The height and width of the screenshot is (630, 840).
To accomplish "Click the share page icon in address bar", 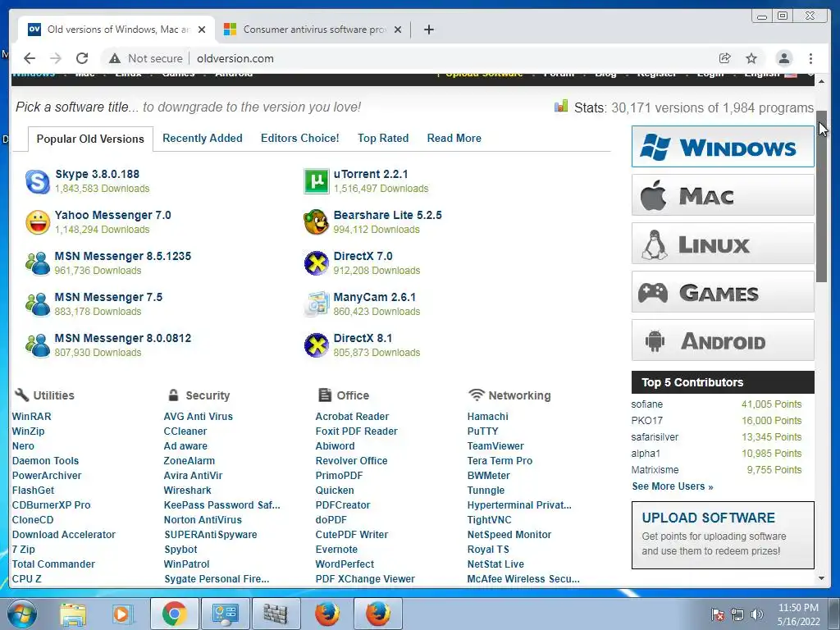I will 725,58.
